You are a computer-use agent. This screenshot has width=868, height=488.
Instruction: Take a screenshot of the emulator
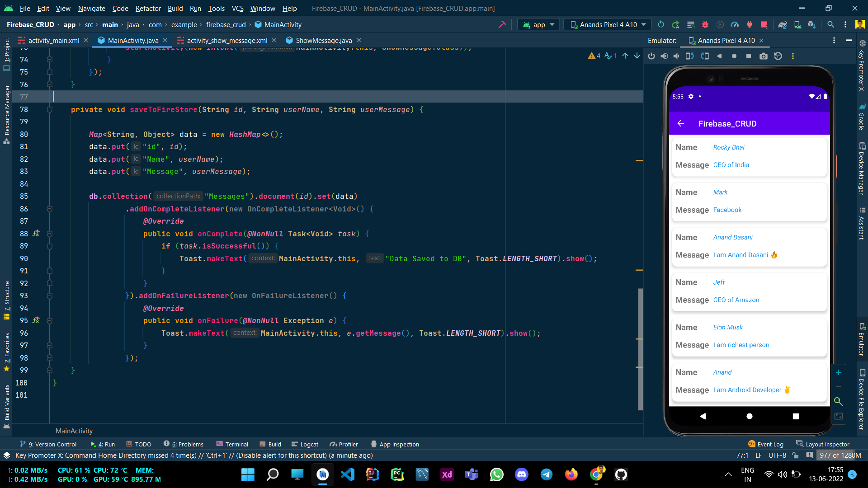[764, 56]
